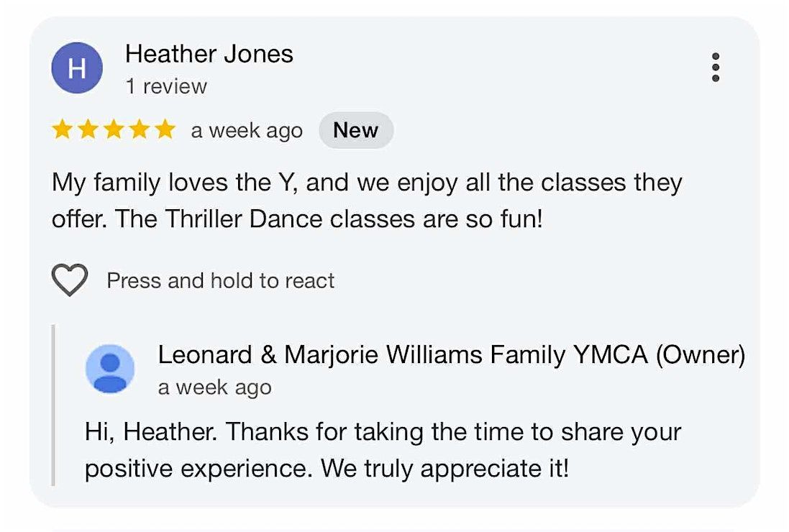
Task: Click the "New" badge
Action: [x=355, y=130]
